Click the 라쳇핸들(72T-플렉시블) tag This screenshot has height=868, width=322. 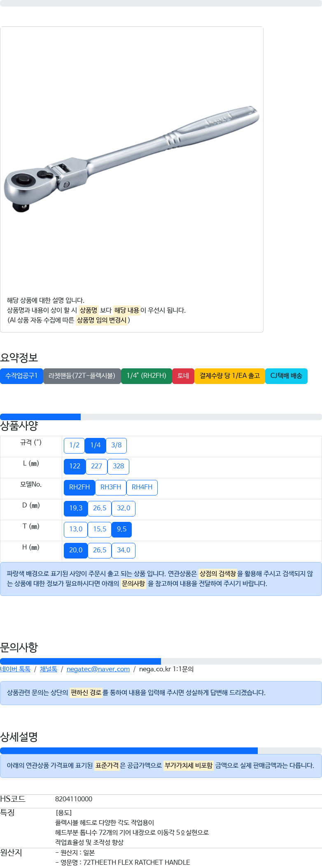tap(82, 376)
